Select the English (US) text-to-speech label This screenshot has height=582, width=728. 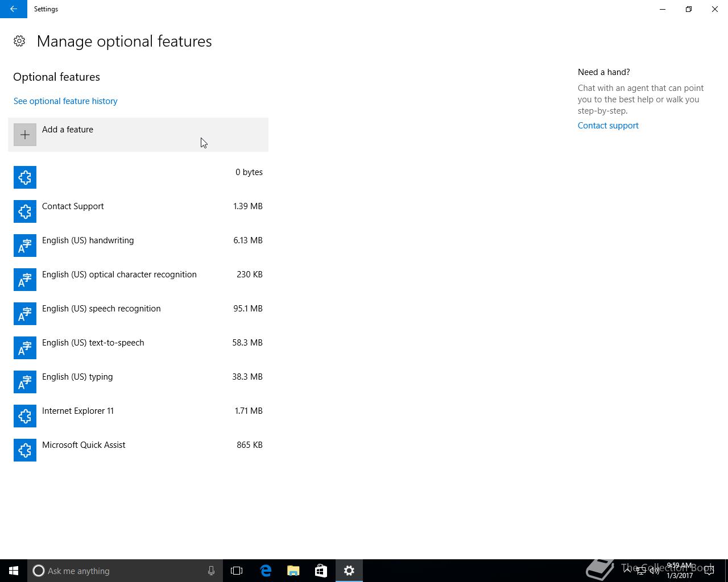click(x=93, y=343)
